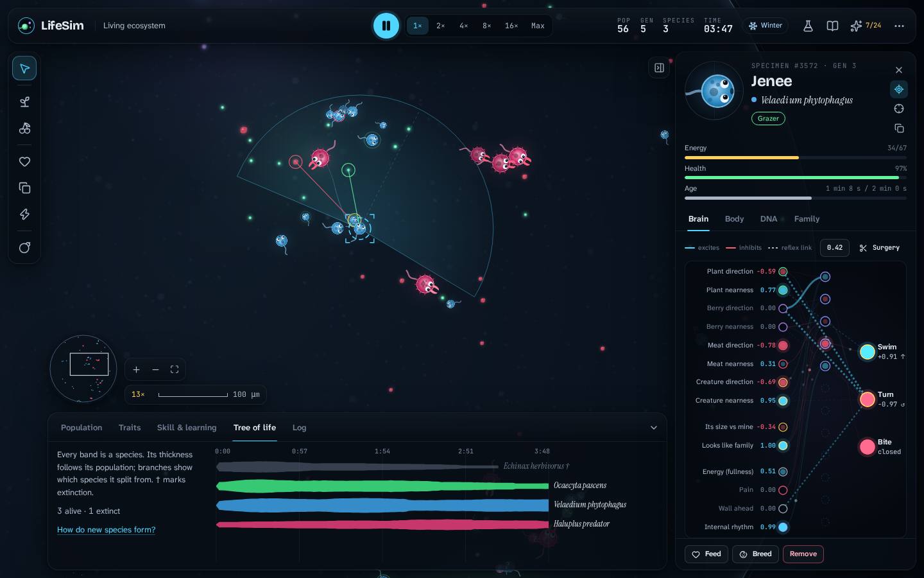
Task: Click the LifeSim logo icon
Action: point(26,26)
